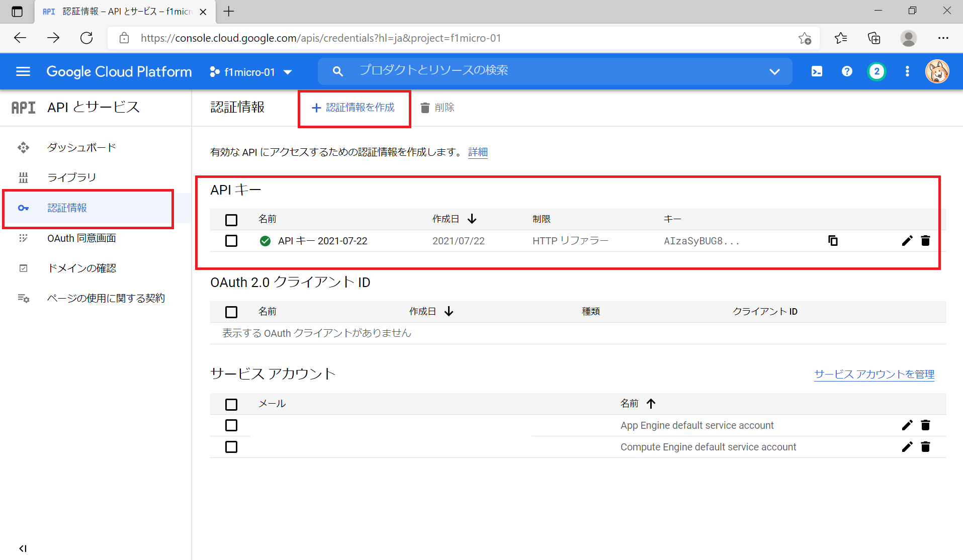
Task: Open browser collections icon
Action: 874,38
